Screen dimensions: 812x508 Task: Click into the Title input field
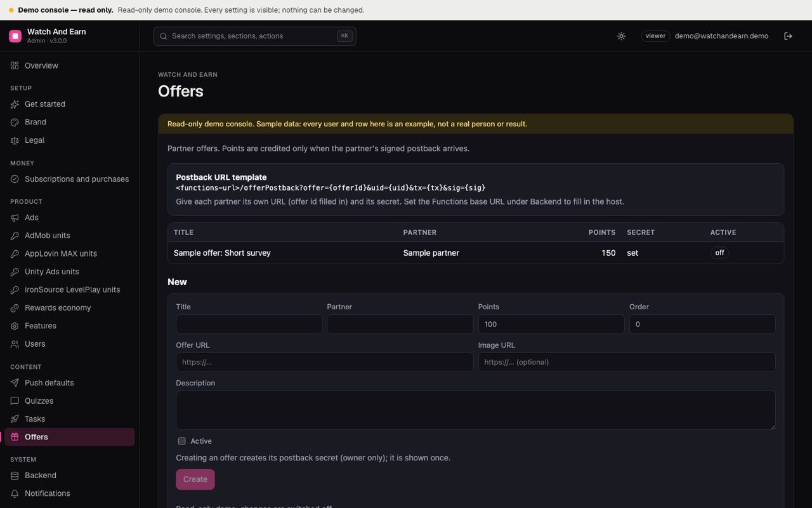coord(249,324)
